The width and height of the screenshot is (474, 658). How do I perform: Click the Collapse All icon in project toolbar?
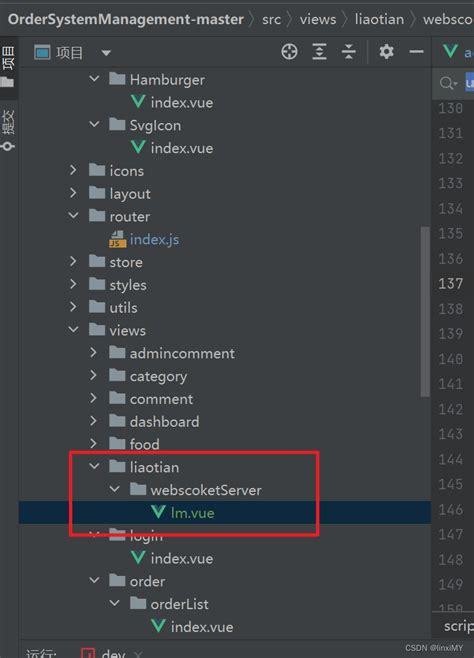tap(349, 52)
